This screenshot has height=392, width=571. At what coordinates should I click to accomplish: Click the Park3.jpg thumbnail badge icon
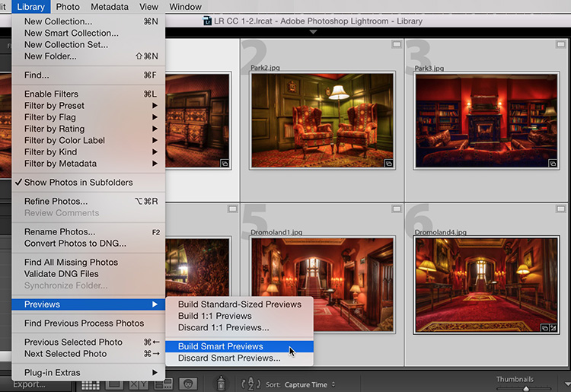coord(553,164)
